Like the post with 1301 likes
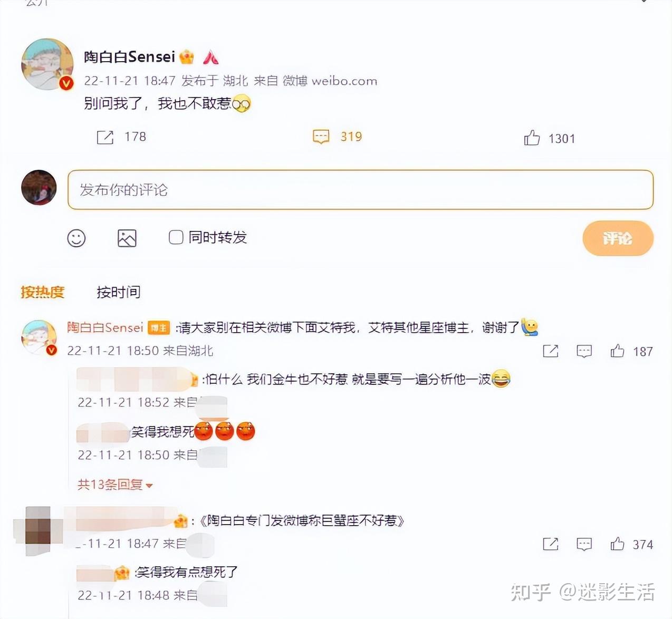Image resolution: width=672 pixels, height=619 pixels. (x=532, y=138)
